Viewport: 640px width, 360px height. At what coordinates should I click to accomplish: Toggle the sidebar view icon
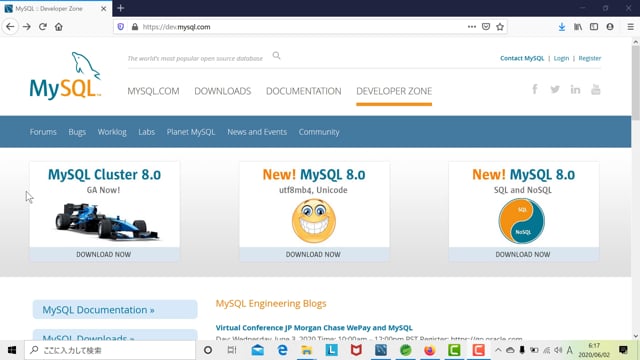click(594, 27)
